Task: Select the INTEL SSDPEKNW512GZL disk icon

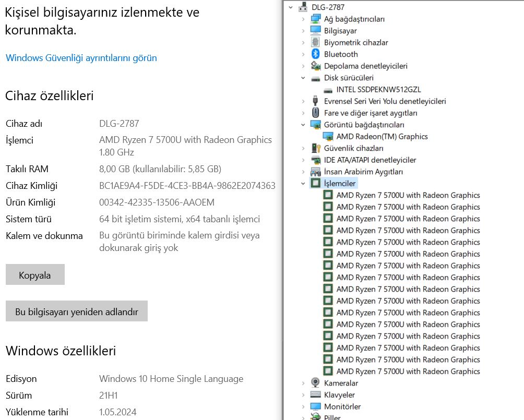Action: click(x=328, y=91)
